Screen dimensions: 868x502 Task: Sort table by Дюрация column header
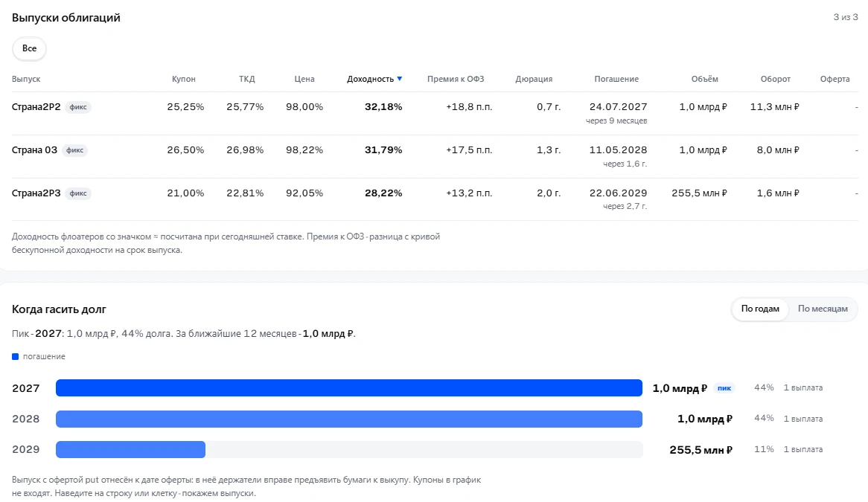(534, 79)
